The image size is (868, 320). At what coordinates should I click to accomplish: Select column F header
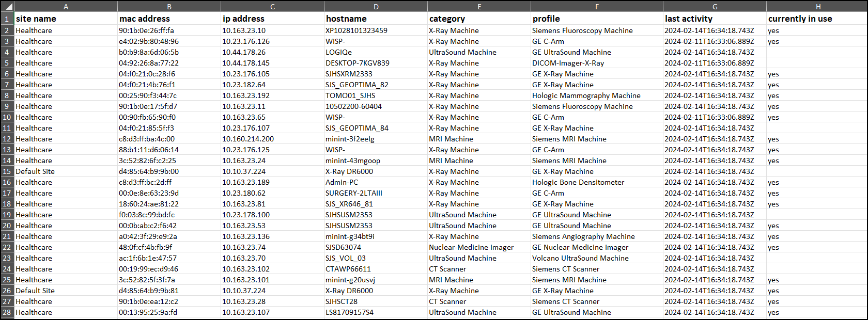point(597,7)
